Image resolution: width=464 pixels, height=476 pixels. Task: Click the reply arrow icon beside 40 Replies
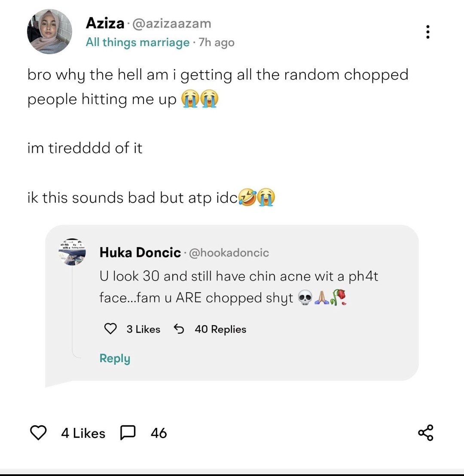point(179,329)
